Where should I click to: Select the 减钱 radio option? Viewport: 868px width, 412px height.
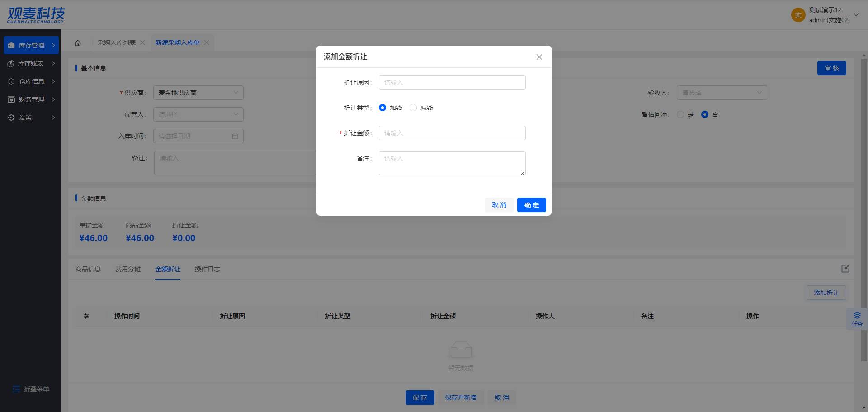(x=413, y=108)
